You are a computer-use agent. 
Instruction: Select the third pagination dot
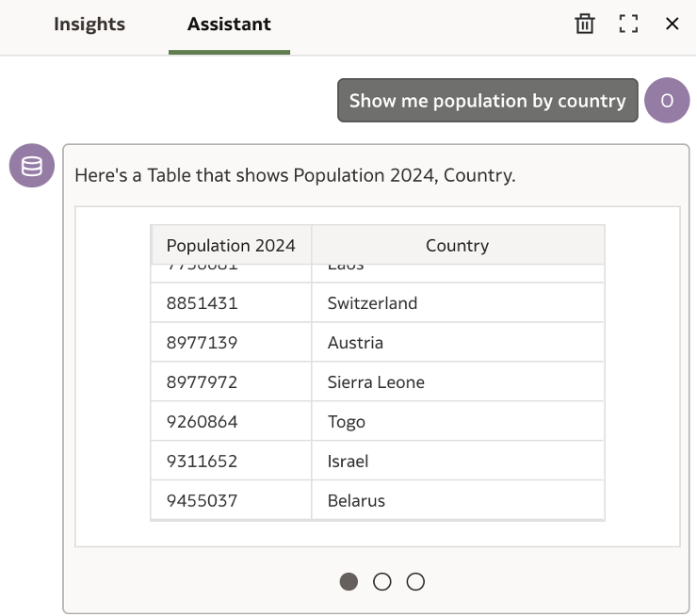[415, 581]
